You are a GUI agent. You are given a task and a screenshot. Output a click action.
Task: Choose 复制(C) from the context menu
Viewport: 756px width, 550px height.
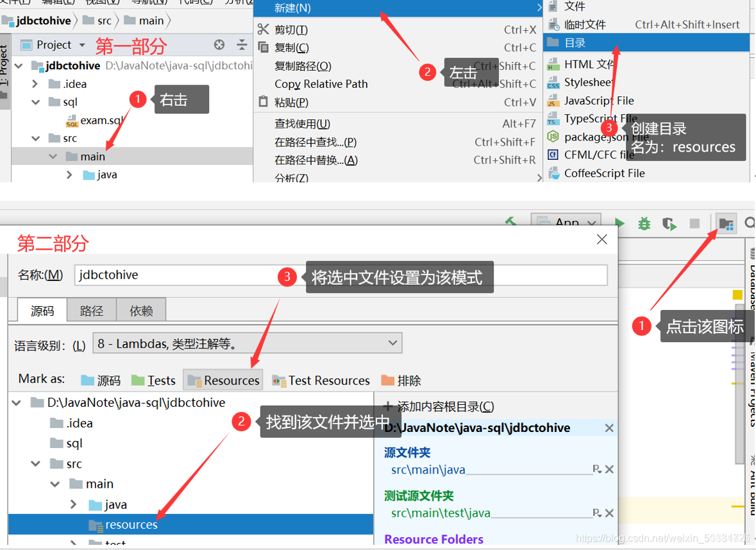click(x=398, y=47)
